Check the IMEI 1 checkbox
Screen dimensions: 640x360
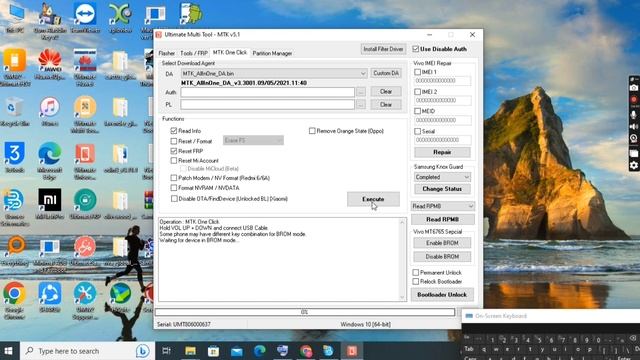tap(417, 72)
